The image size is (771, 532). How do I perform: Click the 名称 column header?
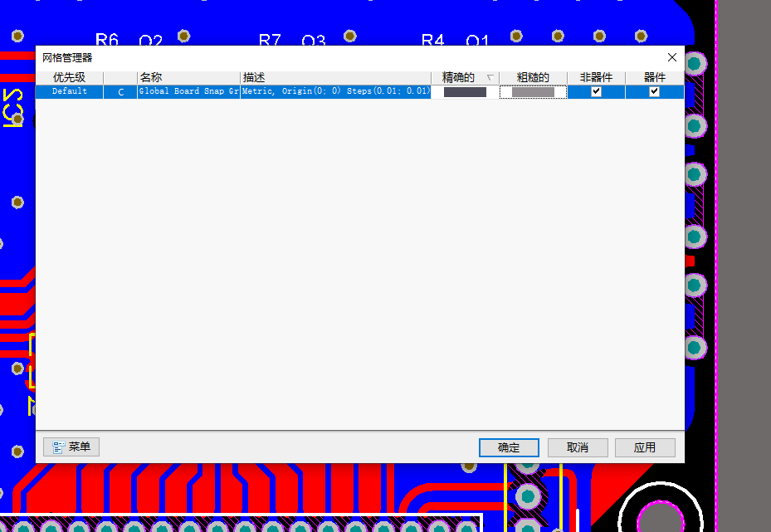(189, 78)
